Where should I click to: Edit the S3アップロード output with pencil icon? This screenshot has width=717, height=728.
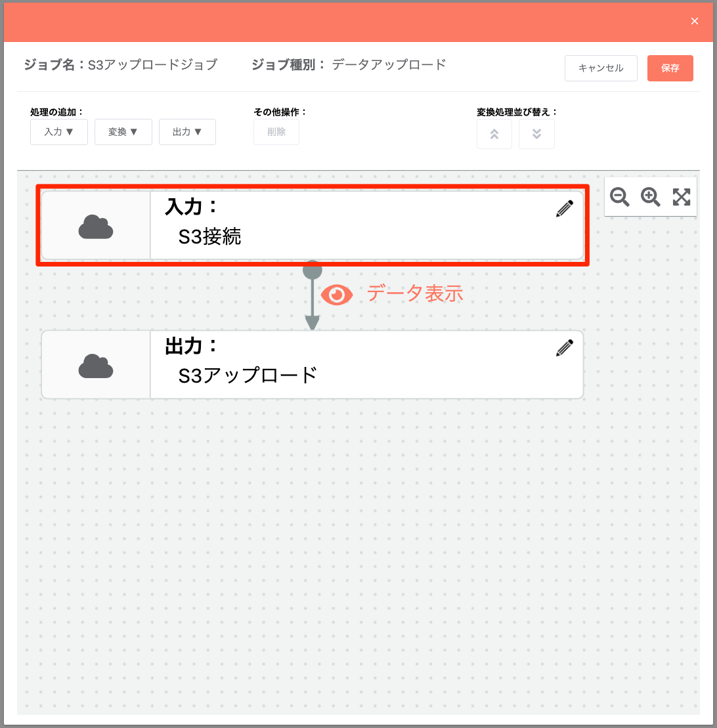click(565, 348)
